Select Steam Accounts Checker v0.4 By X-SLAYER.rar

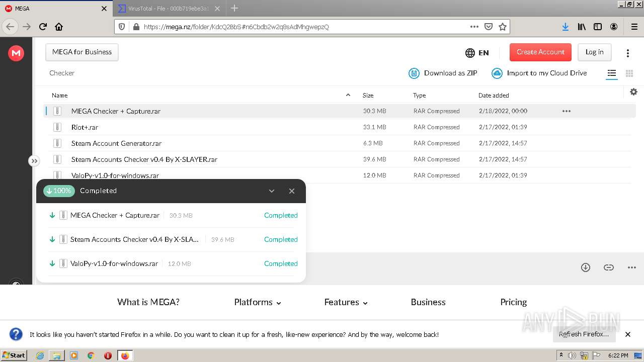pyautogui.click(x=144, y=159)
